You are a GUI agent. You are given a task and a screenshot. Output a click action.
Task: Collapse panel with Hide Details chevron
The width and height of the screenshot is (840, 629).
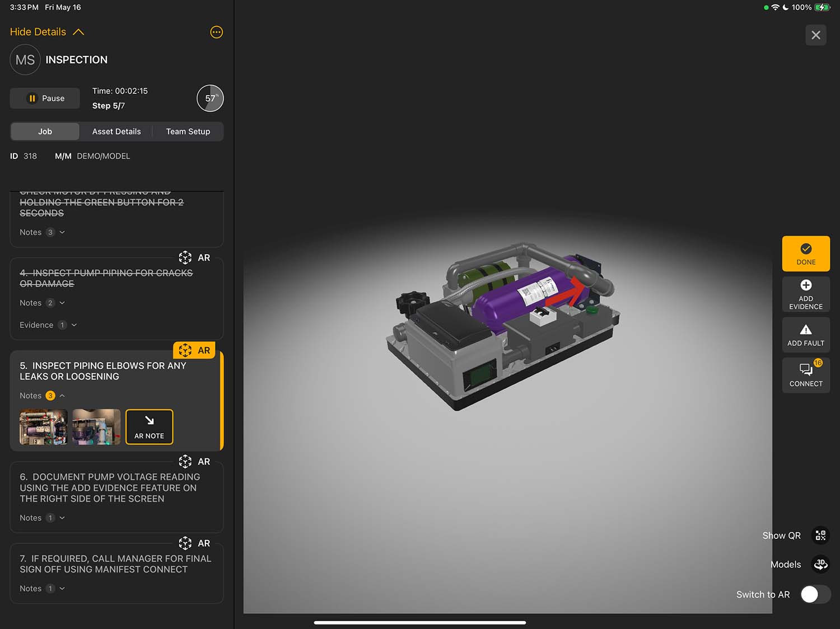click(47, 32)
